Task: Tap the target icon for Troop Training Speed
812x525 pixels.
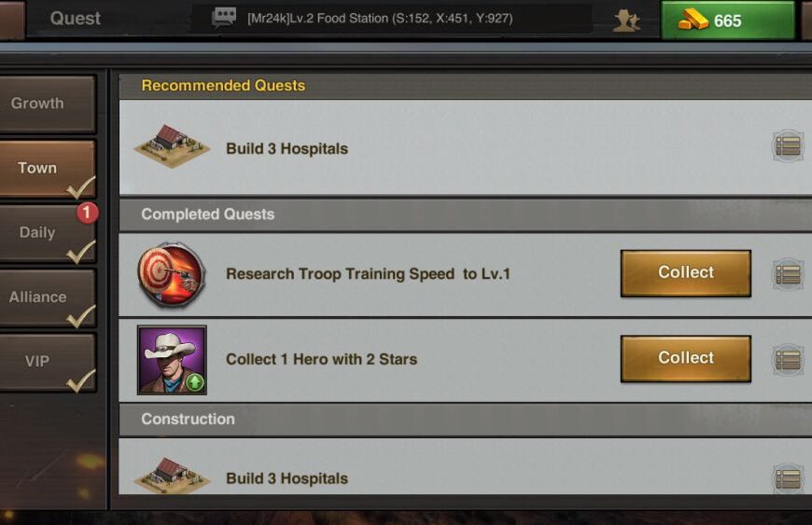Action: pyautogui.click(x=172, y=274)
